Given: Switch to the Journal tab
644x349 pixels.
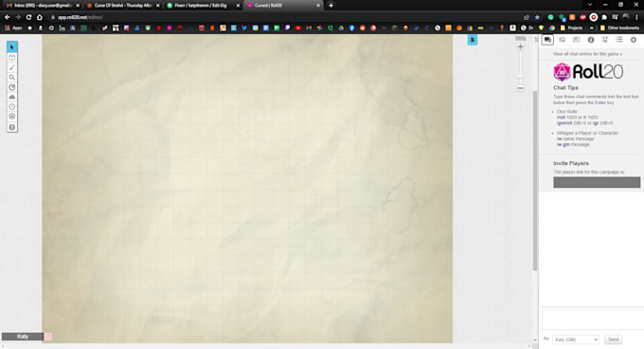Looking at the screenshot, I should 576,40.
